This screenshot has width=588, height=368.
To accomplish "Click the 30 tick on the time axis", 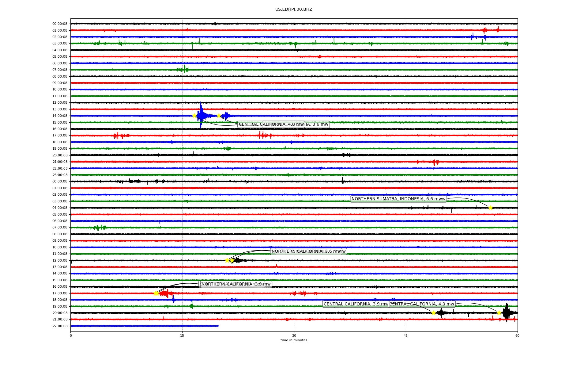I will coord(294,335).
